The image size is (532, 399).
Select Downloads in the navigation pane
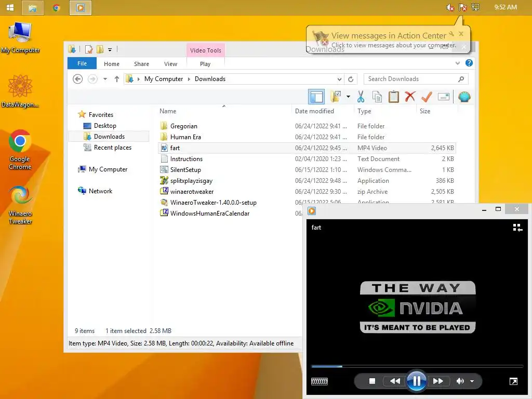click(x=109, y=137)
